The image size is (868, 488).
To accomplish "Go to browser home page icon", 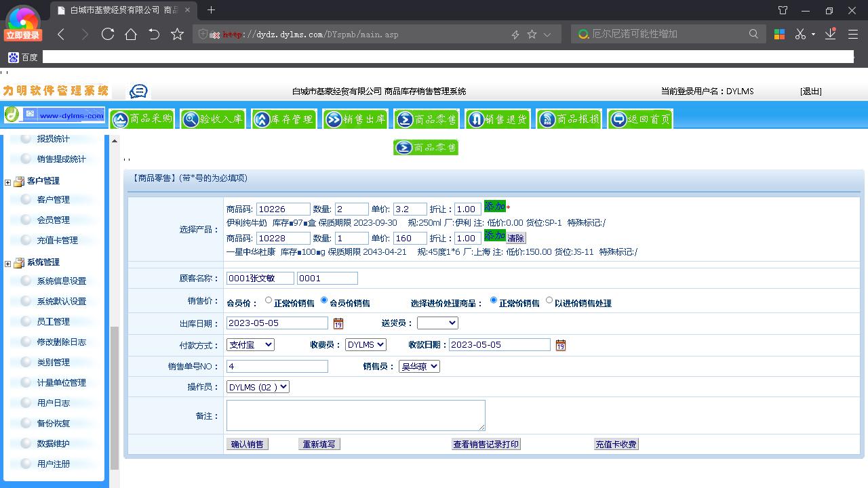I will [x=131, y=34].
